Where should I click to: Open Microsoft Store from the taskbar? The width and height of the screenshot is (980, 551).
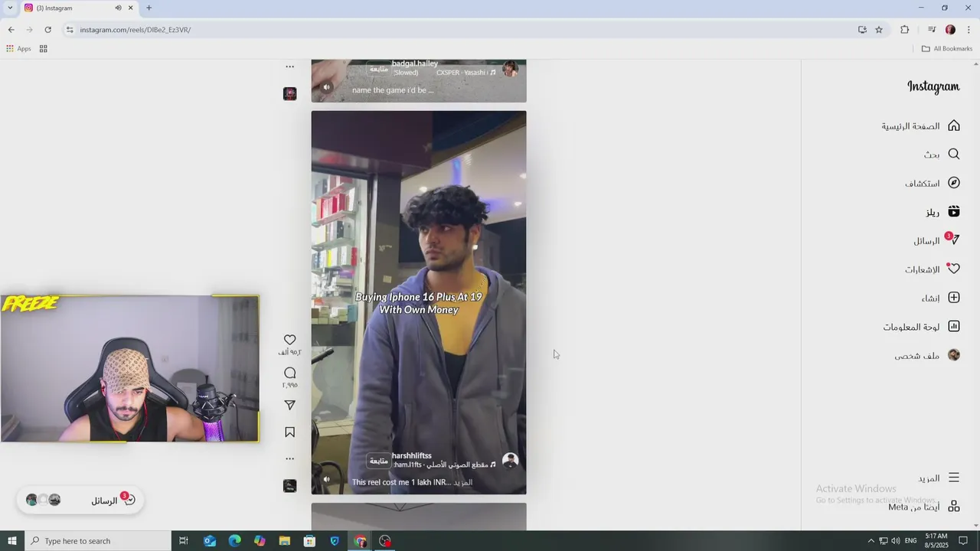[309, 541]
